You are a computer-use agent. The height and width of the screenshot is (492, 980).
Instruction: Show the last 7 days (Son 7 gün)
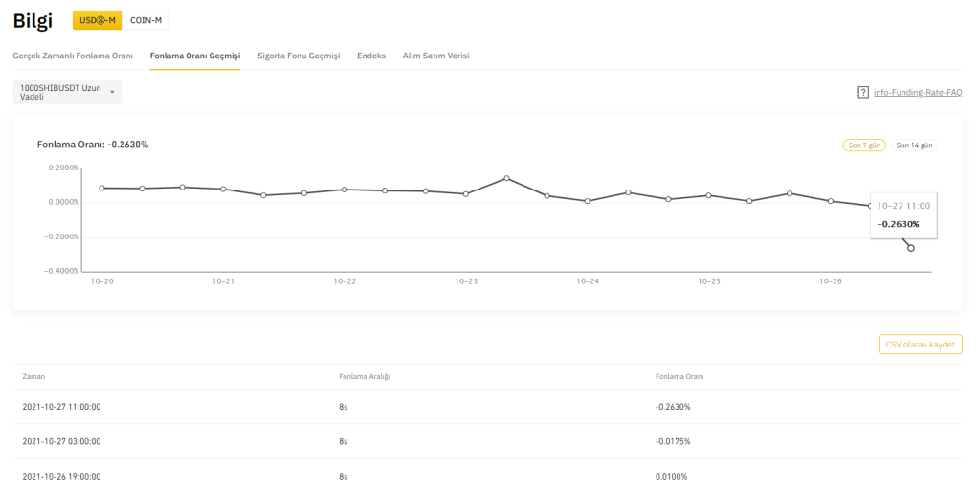coord(861,145)
